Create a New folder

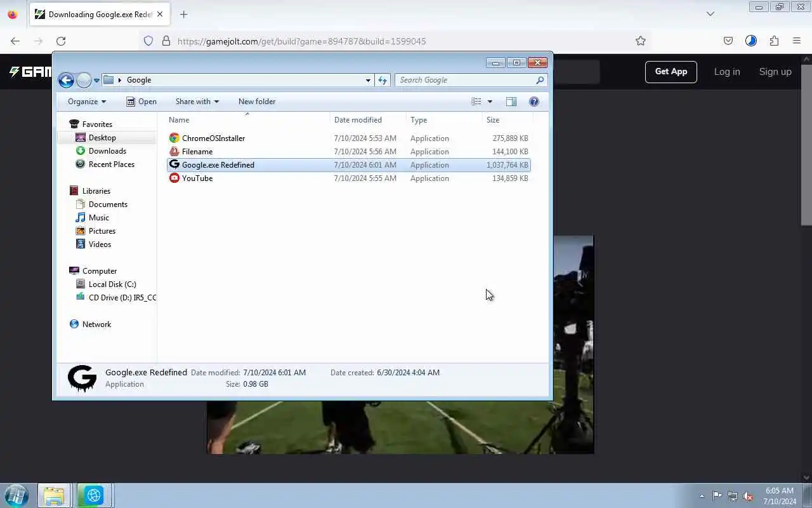257,102
